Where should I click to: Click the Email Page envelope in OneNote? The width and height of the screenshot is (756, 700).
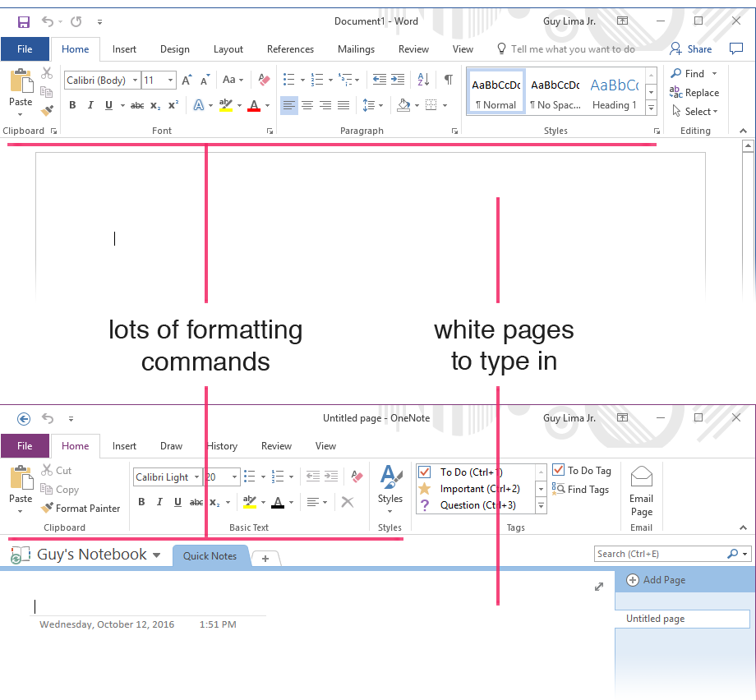[641, 477]
